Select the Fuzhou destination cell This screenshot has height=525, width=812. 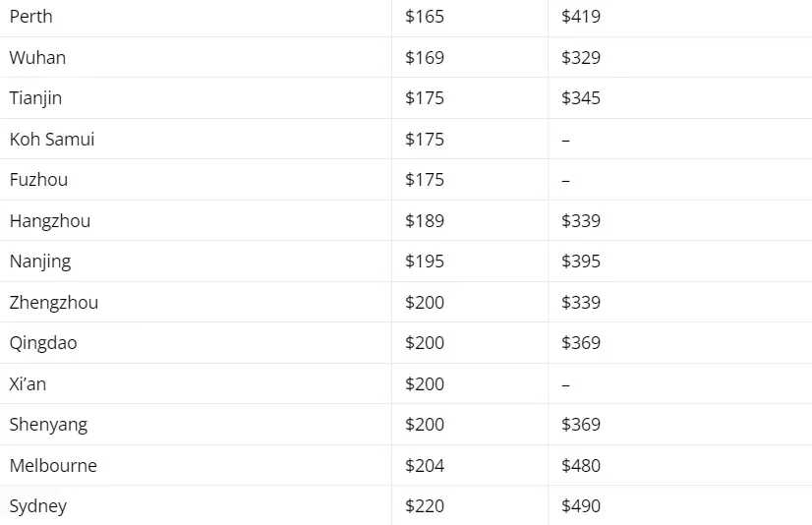196,180
